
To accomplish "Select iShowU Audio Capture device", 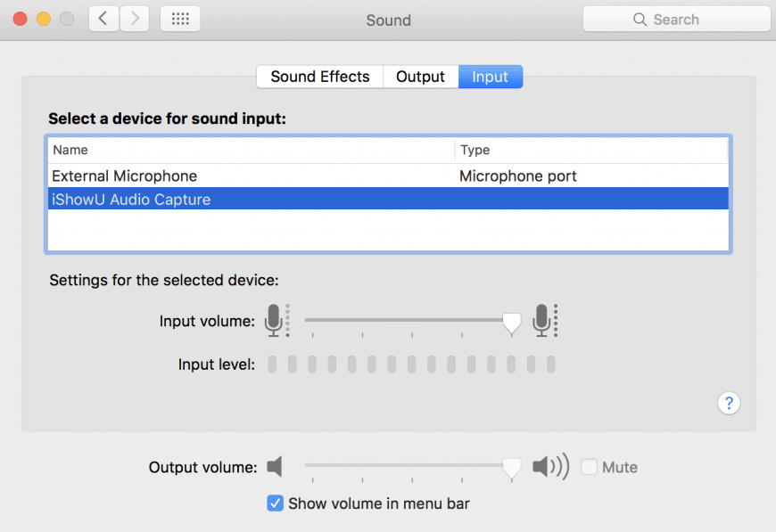I will pos(131,200).
